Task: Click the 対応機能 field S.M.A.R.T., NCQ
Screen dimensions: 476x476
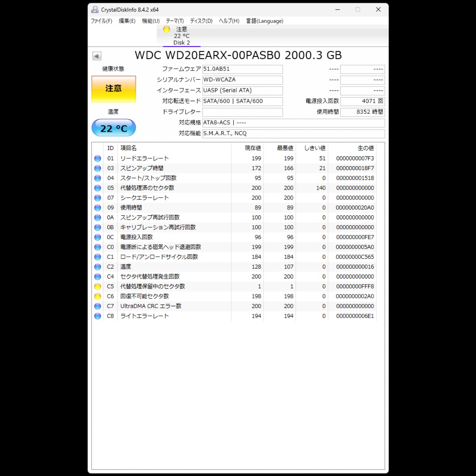Action: [294, 134]
